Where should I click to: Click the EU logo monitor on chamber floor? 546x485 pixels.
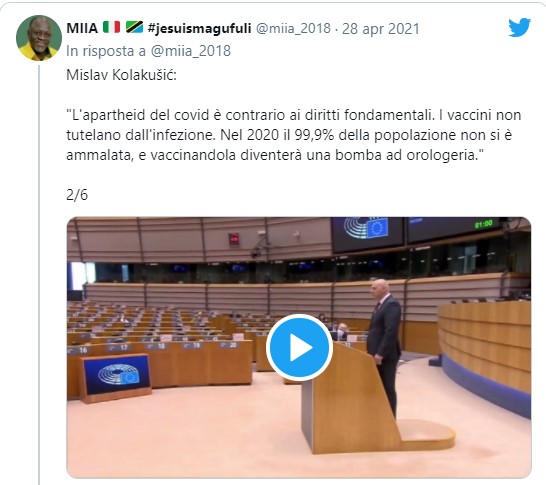115,377
